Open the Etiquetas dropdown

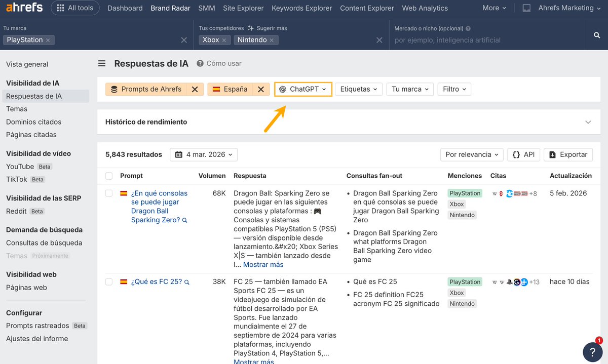pyautogui.click(x=359, y=89)
